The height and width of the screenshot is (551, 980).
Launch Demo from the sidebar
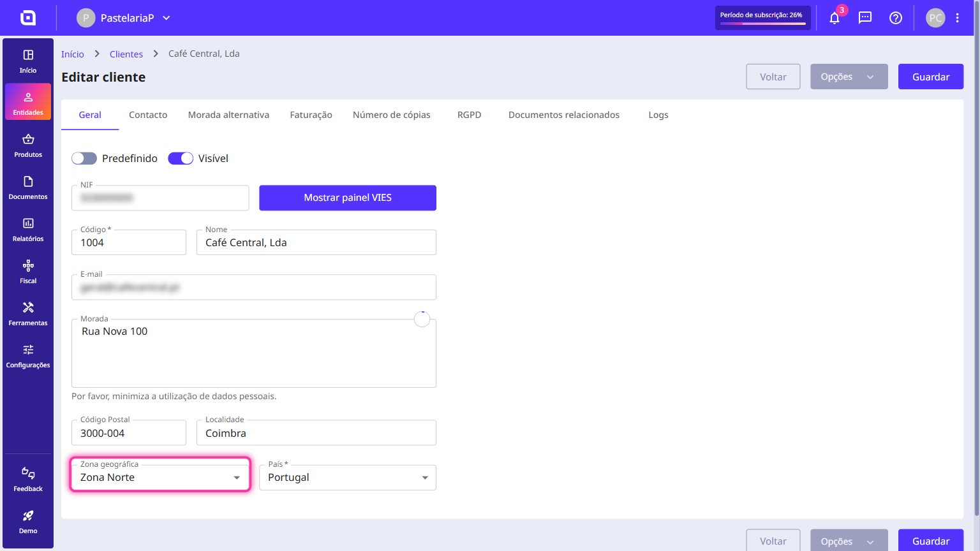28,522
